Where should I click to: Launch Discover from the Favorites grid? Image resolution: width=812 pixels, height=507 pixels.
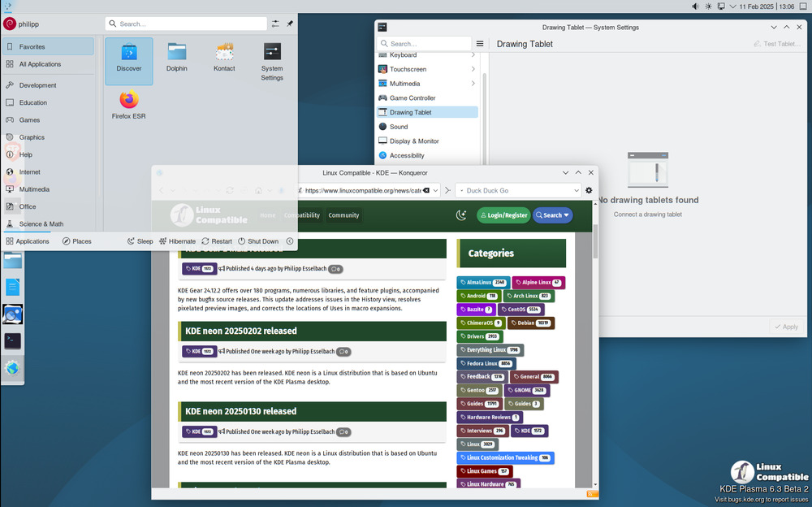pyautogui.click(x=128, y=60)
